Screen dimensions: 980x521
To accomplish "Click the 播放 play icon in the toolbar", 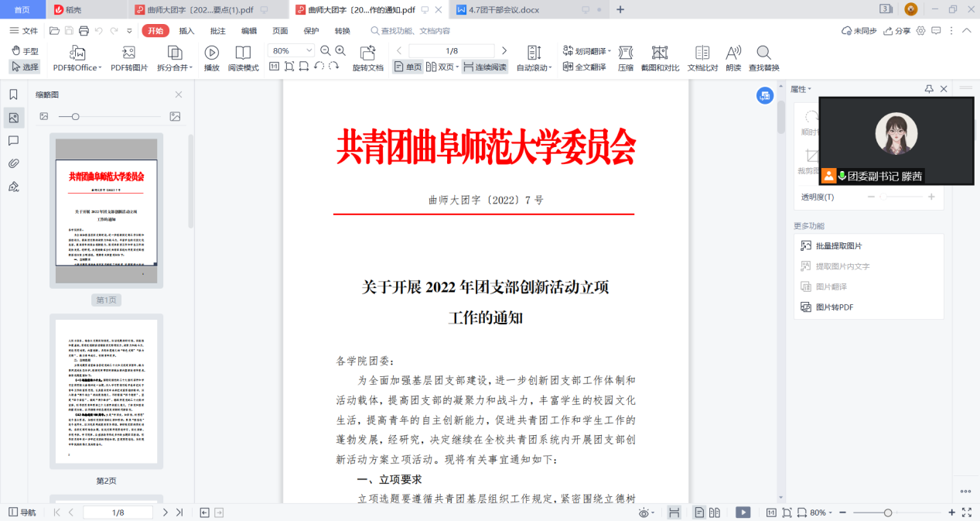I will tap(211, 53).
